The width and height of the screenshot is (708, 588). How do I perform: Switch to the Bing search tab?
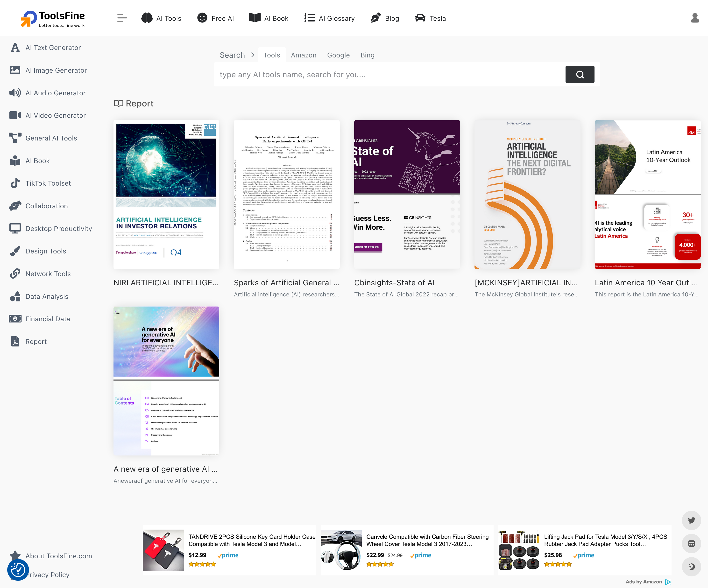(367, 55)
